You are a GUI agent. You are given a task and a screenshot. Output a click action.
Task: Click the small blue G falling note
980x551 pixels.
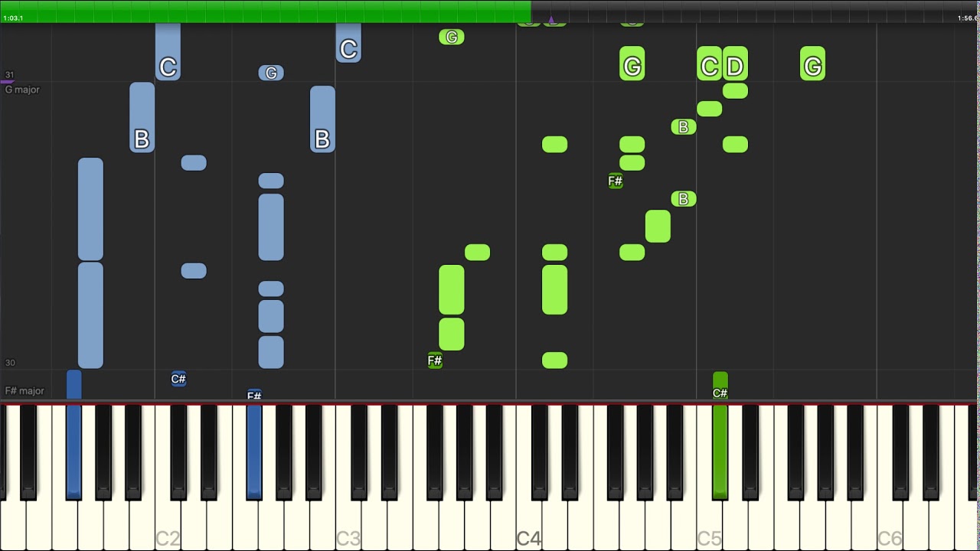[271, 73]
